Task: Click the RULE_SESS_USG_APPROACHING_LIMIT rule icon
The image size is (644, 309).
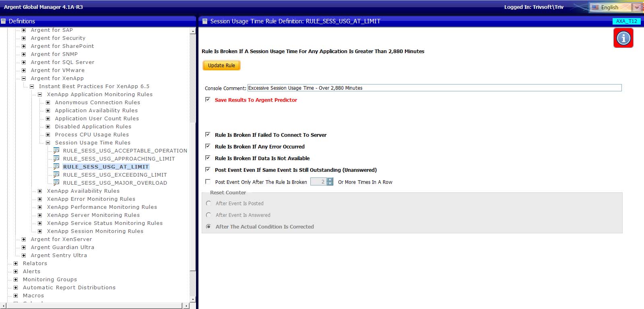Action: (x=56, y=159)
